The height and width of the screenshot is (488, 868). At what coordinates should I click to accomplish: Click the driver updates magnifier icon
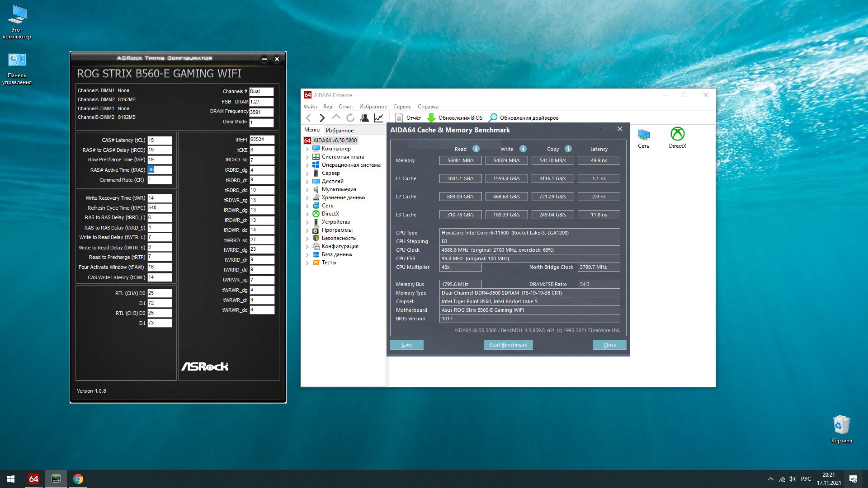coord(493,118)
